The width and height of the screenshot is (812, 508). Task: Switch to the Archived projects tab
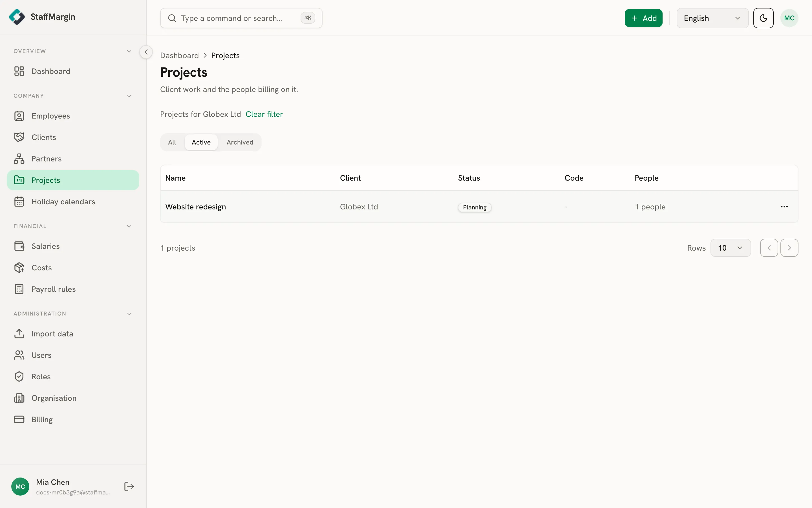tap(240, 143)
